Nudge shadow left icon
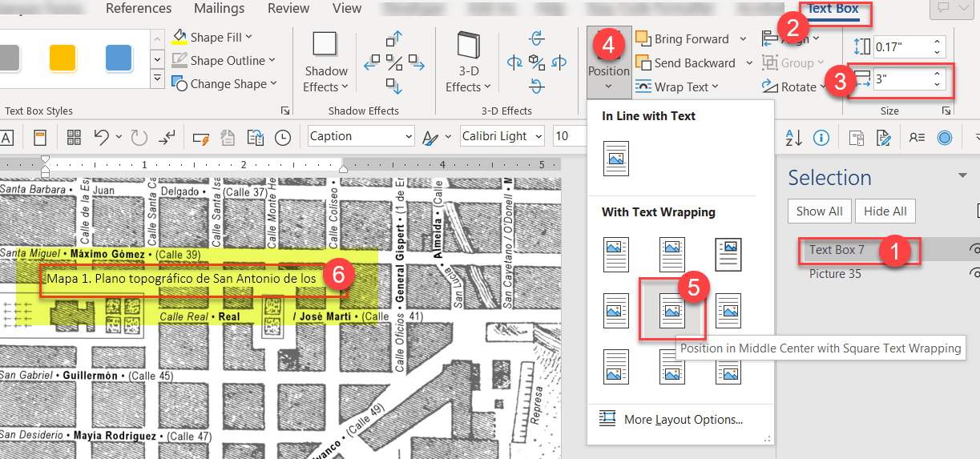Viewport: 980px width, 459px height. [x=373, y=62]
